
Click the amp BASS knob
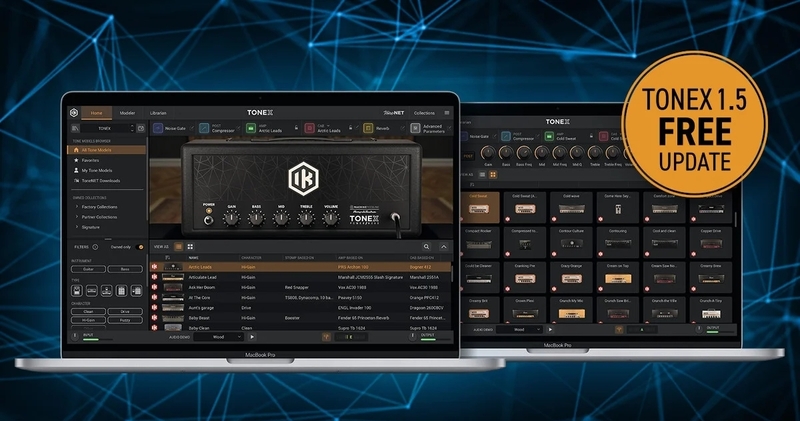click(256, 218)
